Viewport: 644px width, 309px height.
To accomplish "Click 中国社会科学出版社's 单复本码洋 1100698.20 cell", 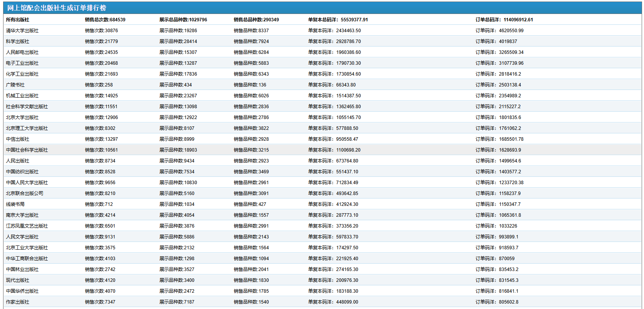I will pos(334,150).
